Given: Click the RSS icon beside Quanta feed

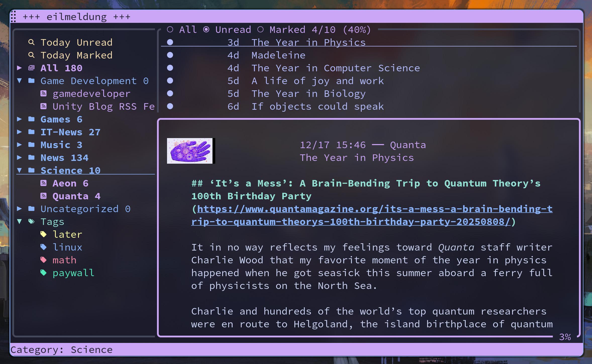Looking at the screenshot, I should [x=43, y=196].
